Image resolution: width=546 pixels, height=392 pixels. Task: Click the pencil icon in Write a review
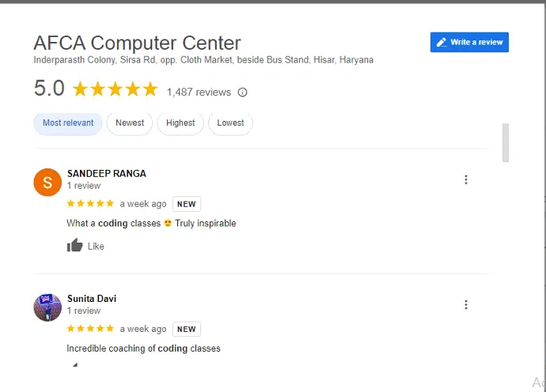coord(442,42)
